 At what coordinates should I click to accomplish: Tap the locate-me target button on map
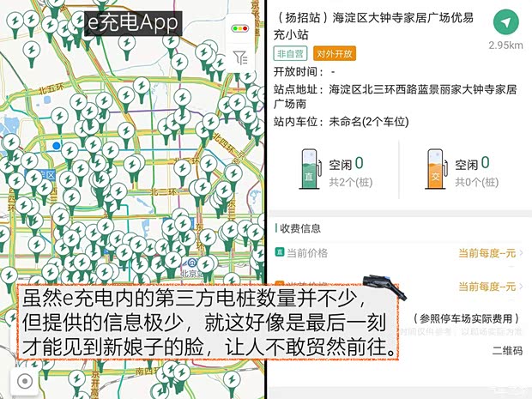(x=25, y=381)
